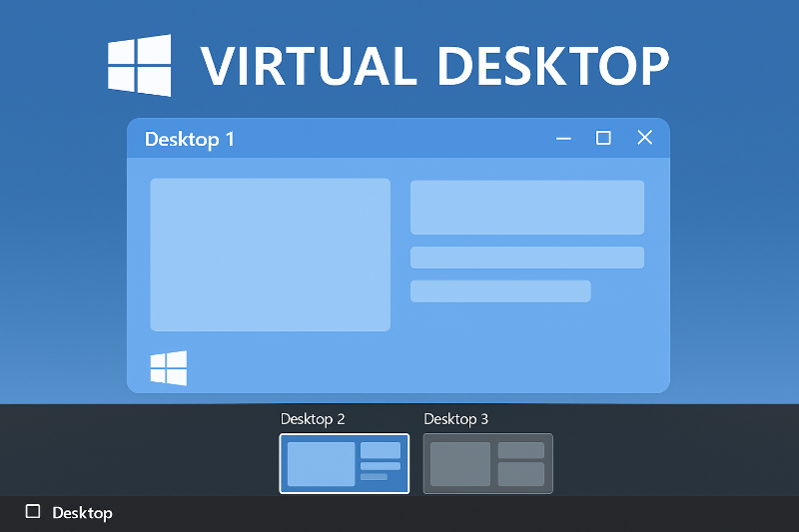
Task: Switch to the Desktop 3 thumbnail
Action: (487, 463)
